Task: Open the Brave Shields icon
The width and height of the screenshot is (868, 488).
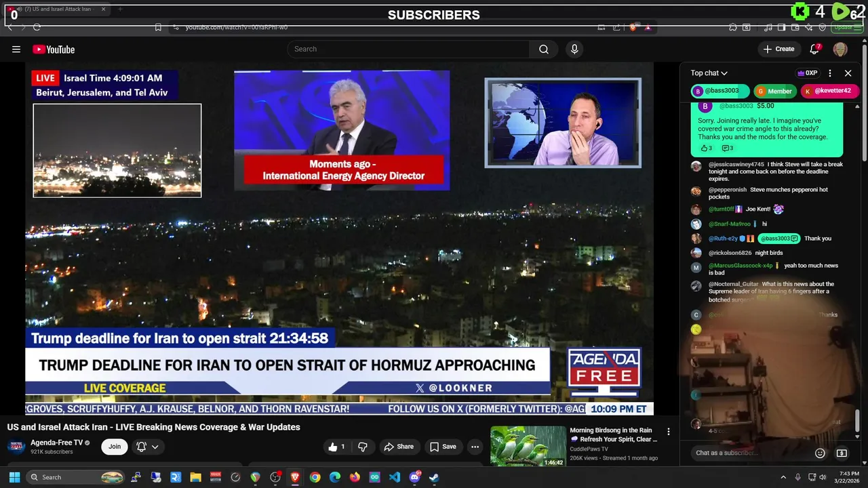Action: (x=633, y=27)
